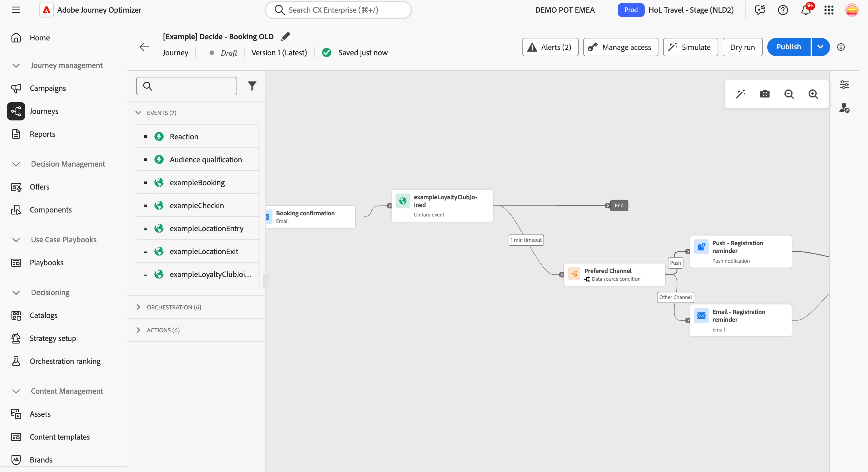Open the help question mark icon
This screenshot has width=868, height=472.
click(783, 10)
